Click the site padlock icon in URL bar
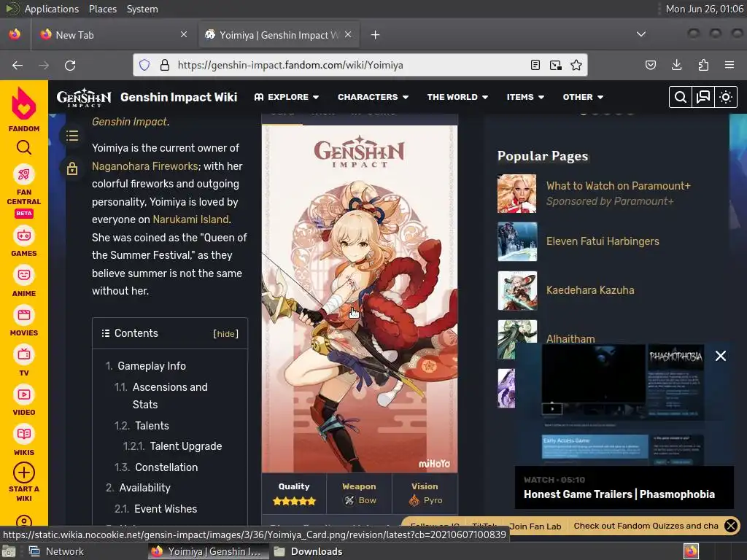The height and width of the screenshot is (560, 747). pos(165,65)
